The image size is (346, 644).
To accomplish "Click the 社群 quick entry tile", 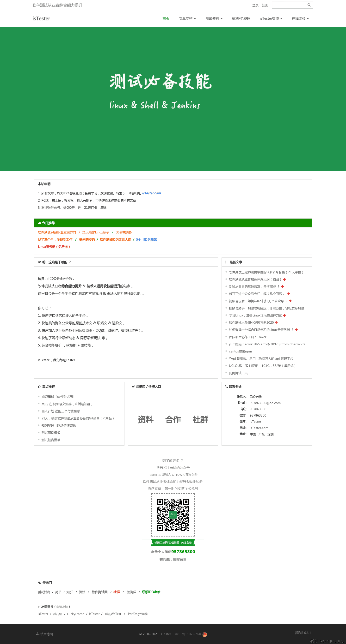I will [x=200, y=419].
